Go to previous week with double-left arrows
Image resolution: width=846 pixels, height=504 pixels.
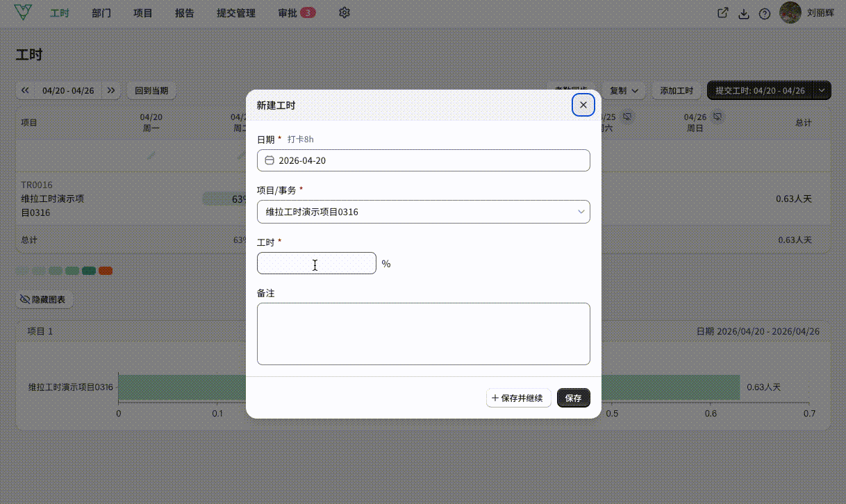[x=25, y=90]
